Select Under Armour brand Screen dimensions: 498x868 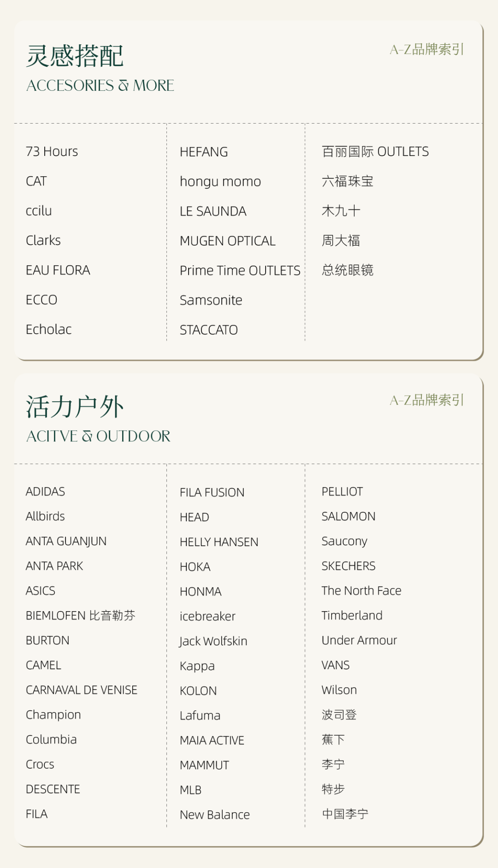[x=359, y=641]
